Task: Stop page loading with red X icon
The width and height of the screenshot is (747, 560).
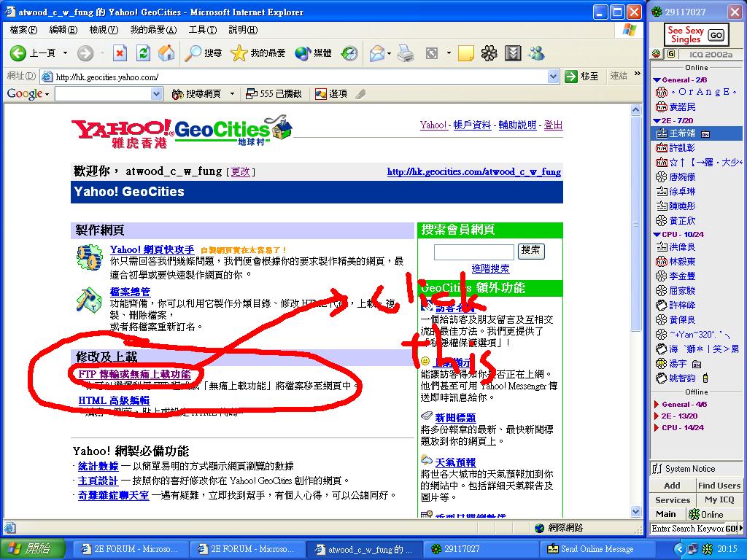Action: [x=120, y=52]
